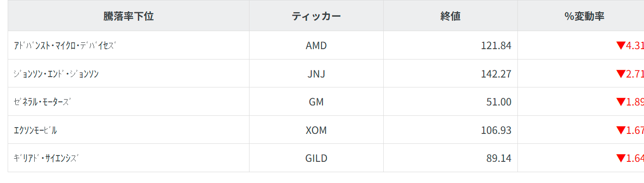The image size is (644, 183).
Task: Click the red down arrow in GM row
Action: (621, 102)
